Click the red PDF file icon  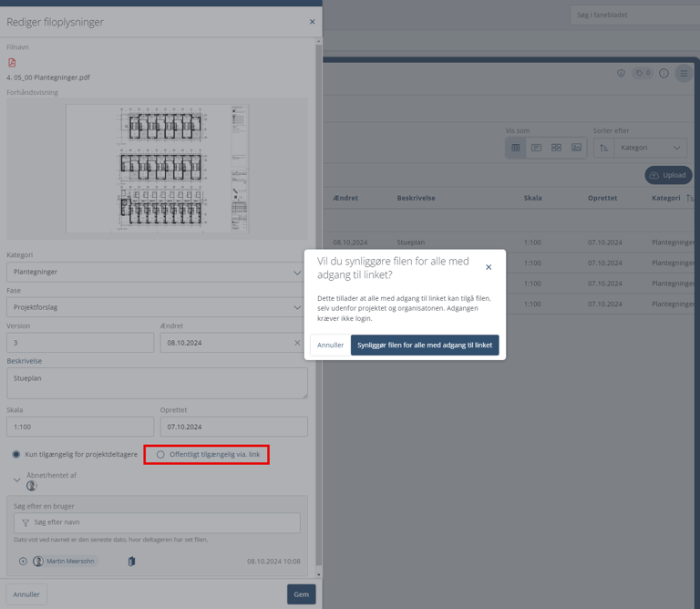click(12, 63)
